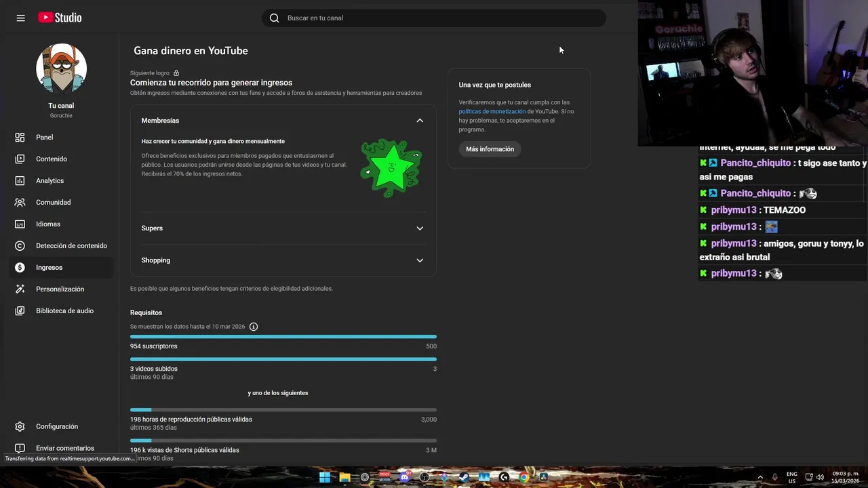Viewport: 868px width, 488px height.
Task: Click '954 suscriptores' text
Action: point(154,346)
